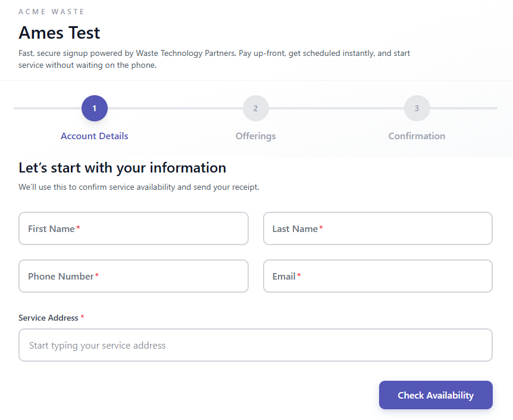The height and width of the screenshot is (420, 513).
Task: Click the ACME WASTE brand text
Action: pyautogui.click(x=52, y=12)
